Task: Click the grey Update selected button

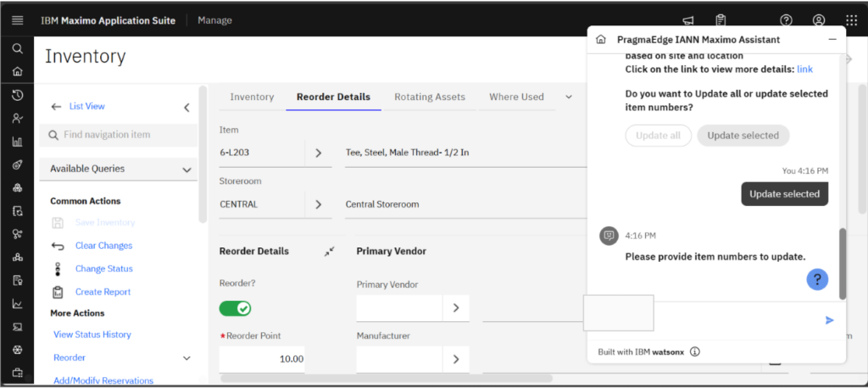Action: [x=743, y=136]
